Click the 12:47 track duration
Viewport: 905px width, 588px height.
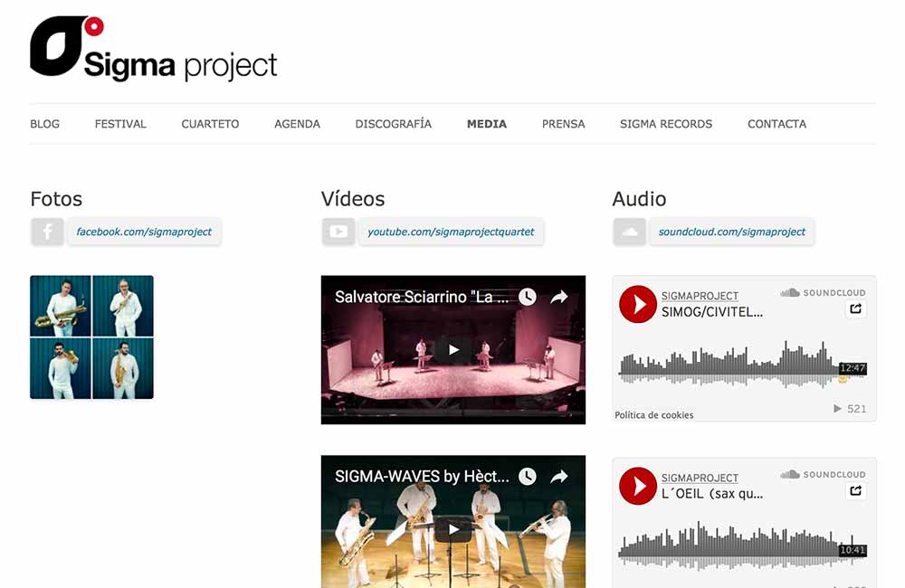[853, 368]
